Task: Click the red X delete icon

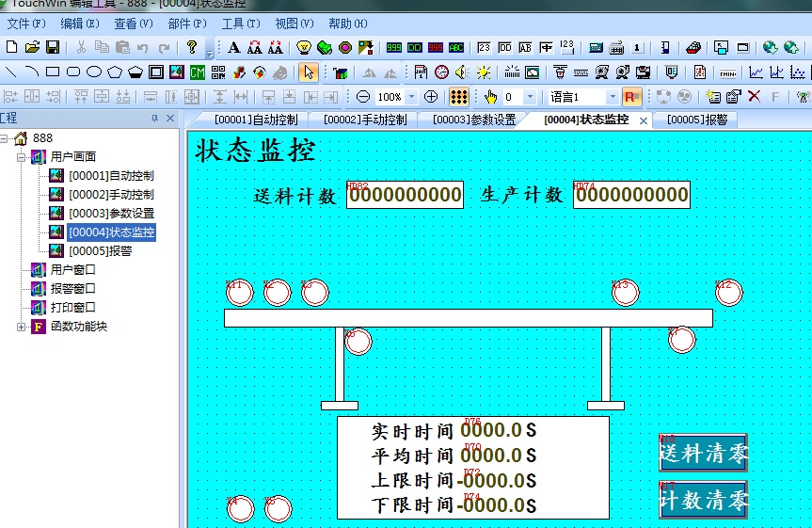Action: [x=754, y=96]
